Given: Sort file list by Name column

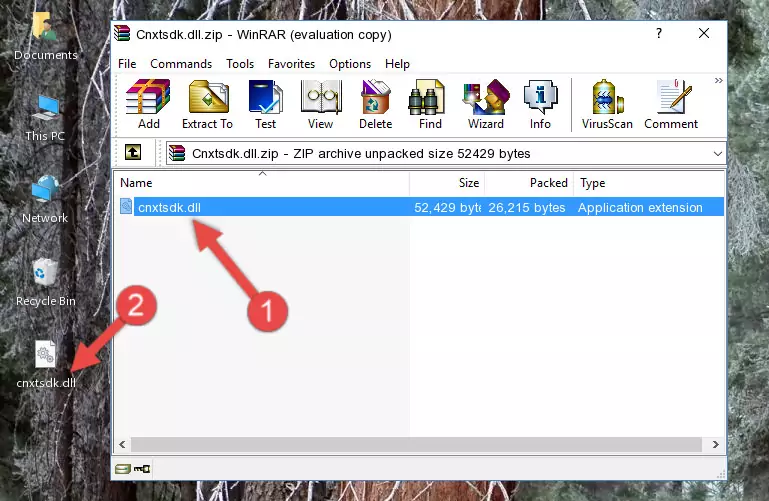Looking at the screenshot, I should pyautogui.click(x=262, y=183).
